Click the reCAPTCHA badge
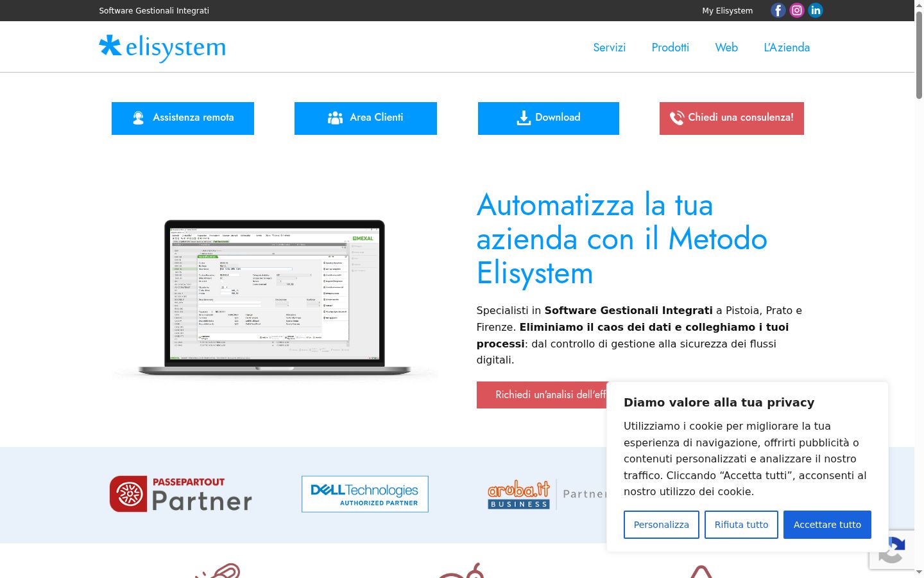Viewport: 924px width, 578px height. pyautogui.click(x=892, y=550)
